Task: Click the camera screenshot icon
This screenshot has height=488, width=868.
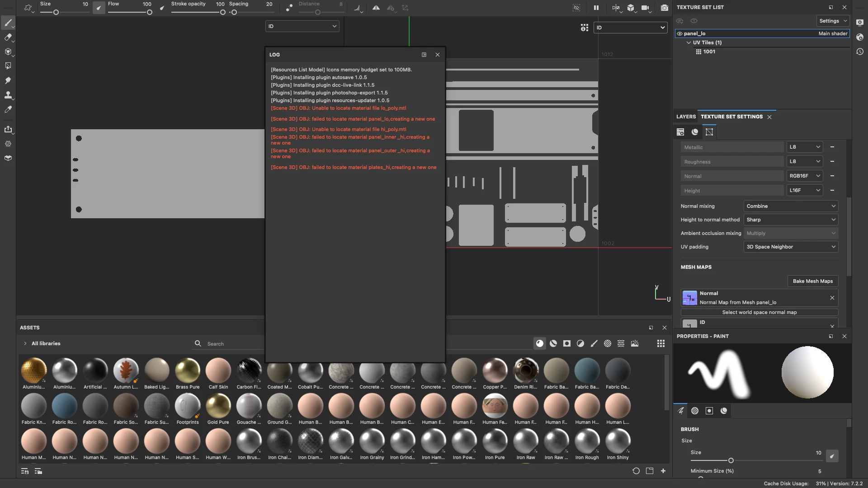Action: coord(664,8)
